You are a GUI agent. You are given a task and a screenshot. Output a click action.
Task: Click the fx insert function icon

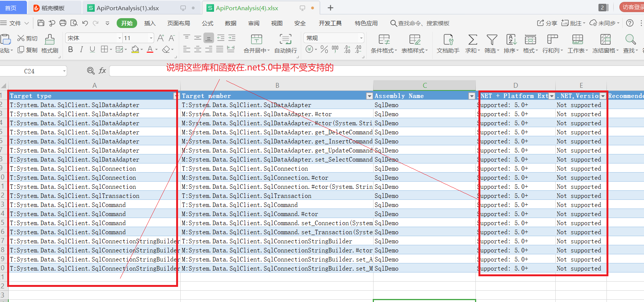(x=102, y=71)
